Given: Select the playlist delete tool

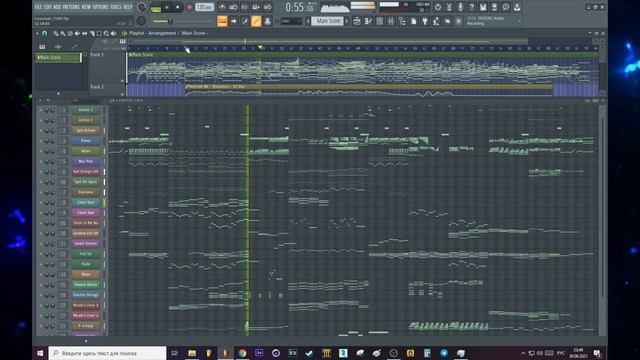Looking at the screenshot, I should (x=70, y=33).
